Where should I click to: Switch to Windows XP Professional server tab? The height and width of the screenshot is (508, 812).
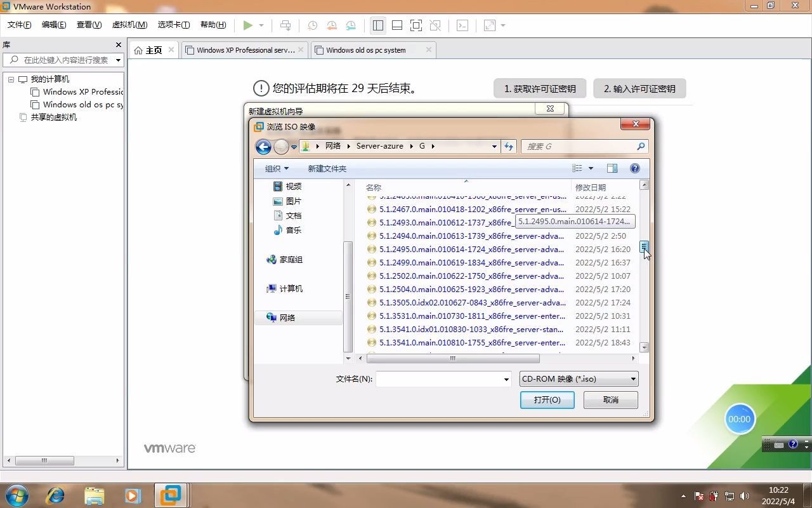245,50
